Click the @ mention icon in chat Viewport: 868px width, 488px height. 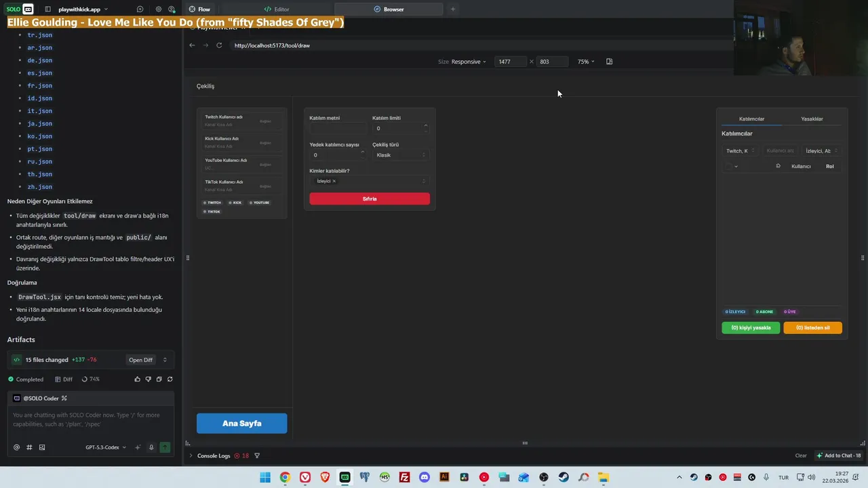point(17,447)
